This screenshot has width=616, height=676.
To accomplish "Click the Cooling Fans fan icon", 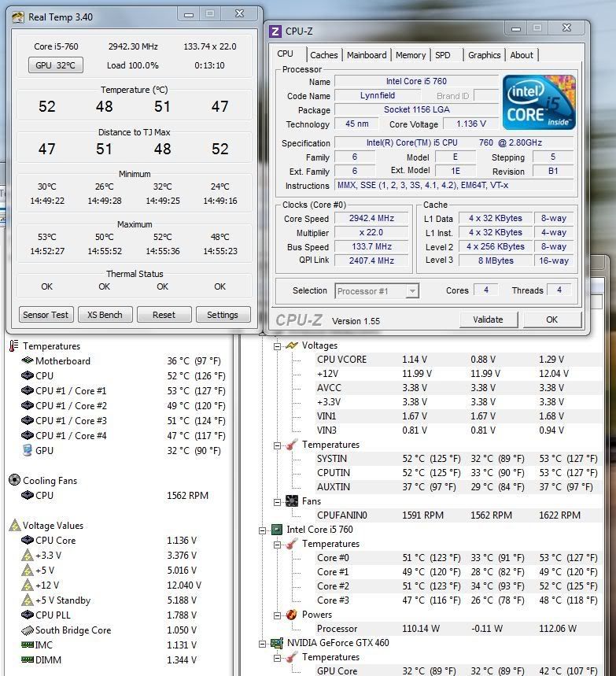I will [14, 480].
